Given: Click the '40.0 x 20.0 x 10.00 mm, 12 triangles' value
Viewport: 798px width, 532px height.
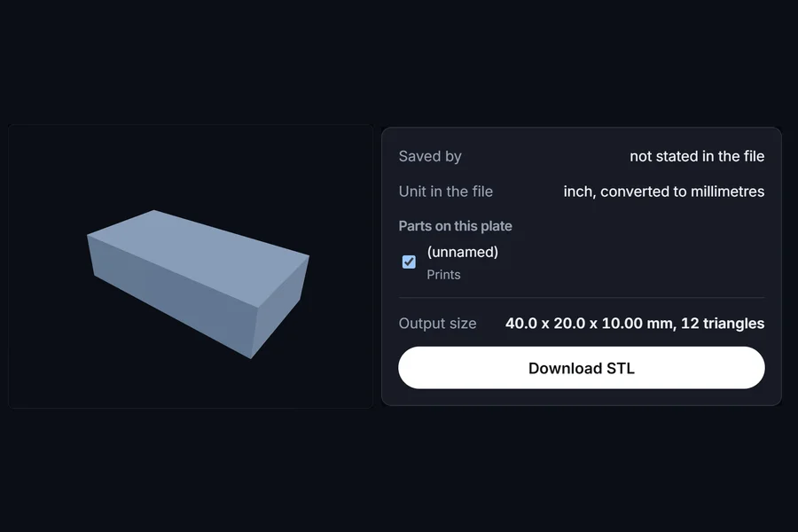Looking at the screenshot, I should click(x=635, y=324).
